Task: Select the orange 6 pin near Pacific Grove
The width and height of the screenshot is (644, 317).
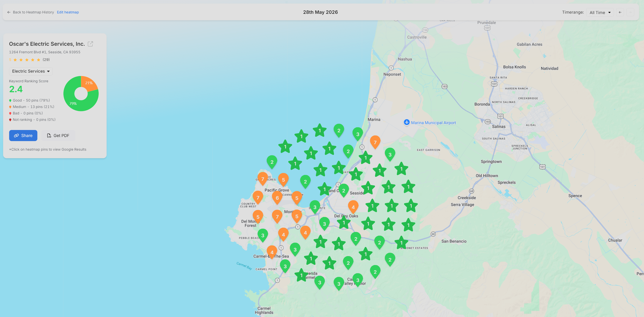Action: click(277, 198)
